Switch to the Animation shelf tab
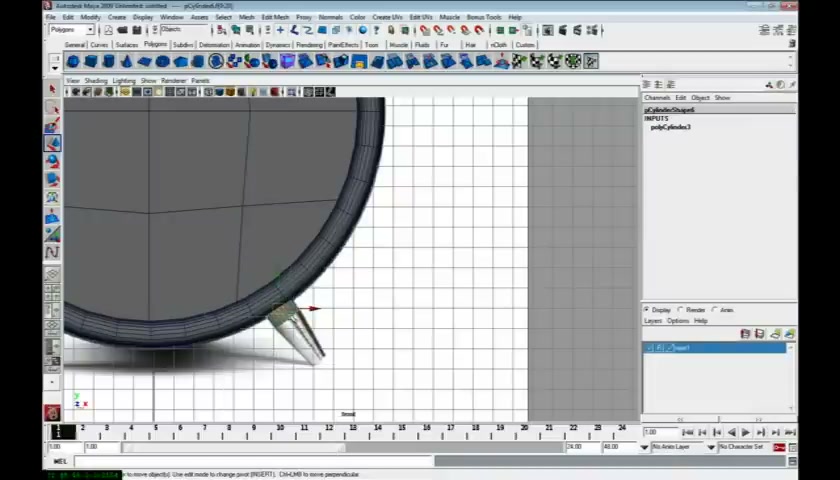 tap(248, 45)
